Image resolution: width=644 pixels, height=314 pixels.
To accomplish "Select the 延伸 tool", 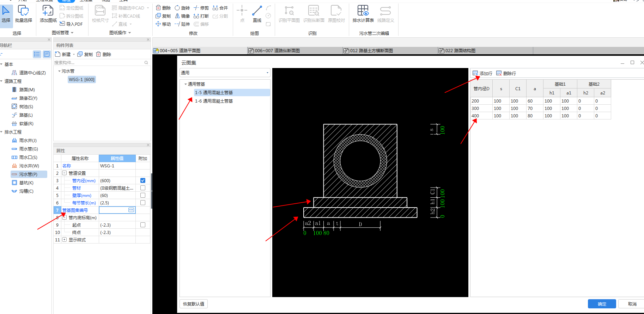I will point(182,24).
